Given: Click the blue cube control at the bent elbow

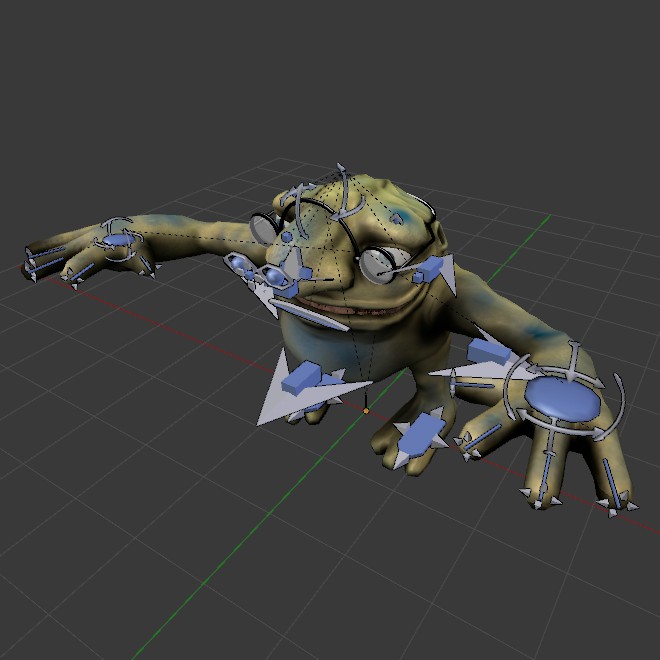Looking at the screenshot, I should click(487, 352).
